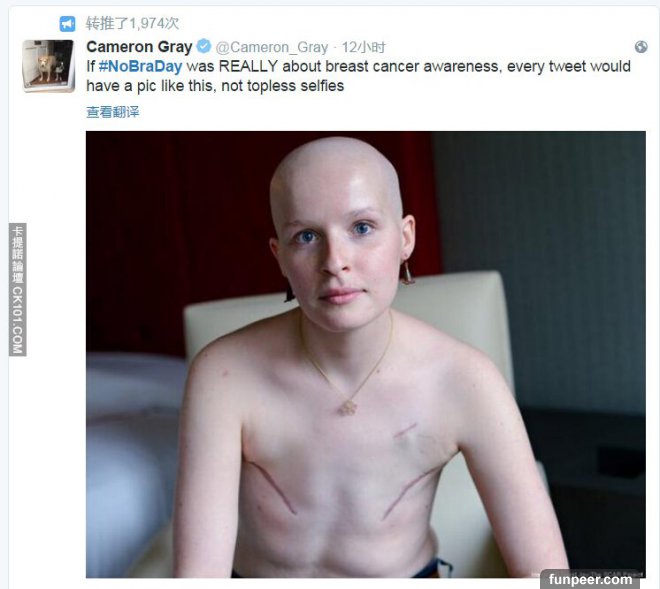Screen dimensions: 660x589
Task: Click the 转推了1,974次 retweet count
Action: [132, 24]
